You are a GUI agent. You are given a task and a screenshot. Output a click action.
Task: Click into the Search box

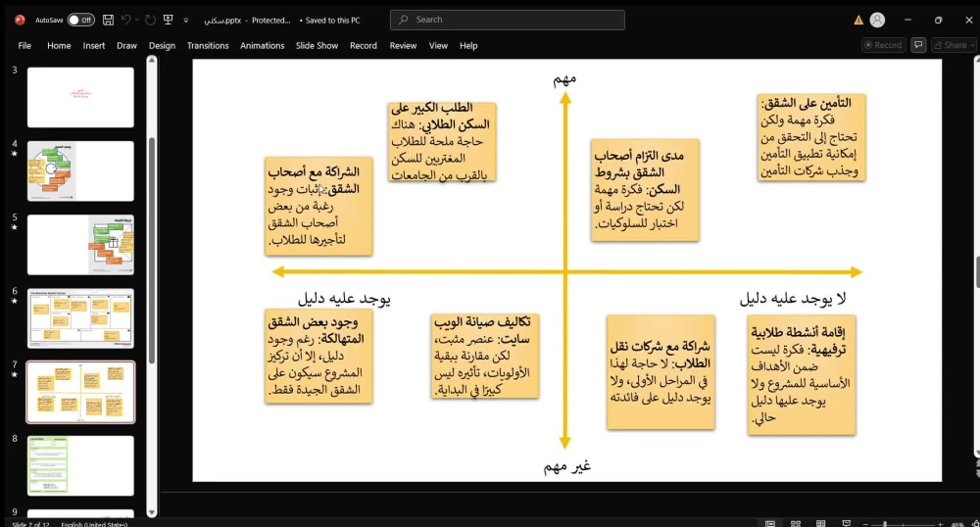(x=507, y=20)
